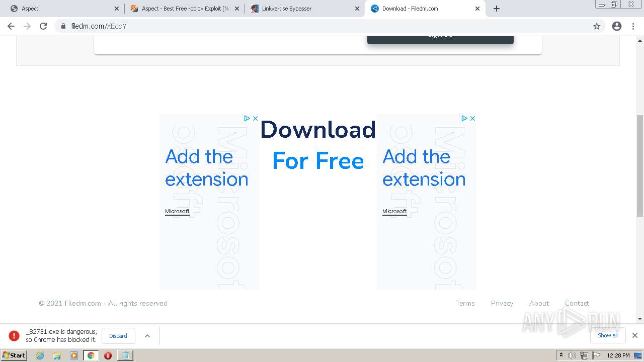Open a new tab with the plus button
Viewport: 644px width, 362px height.
pyautogui.click(x=497, y=9)
